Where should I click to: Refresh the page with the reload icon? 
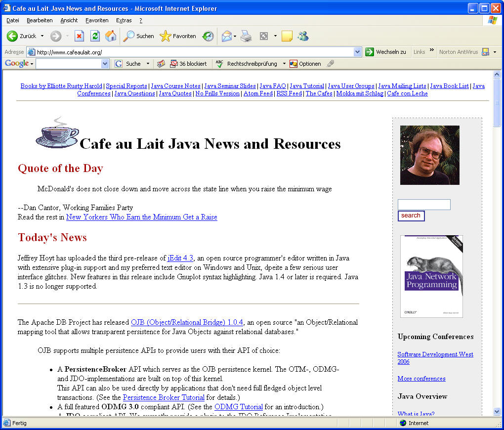(x=95, y=36)
